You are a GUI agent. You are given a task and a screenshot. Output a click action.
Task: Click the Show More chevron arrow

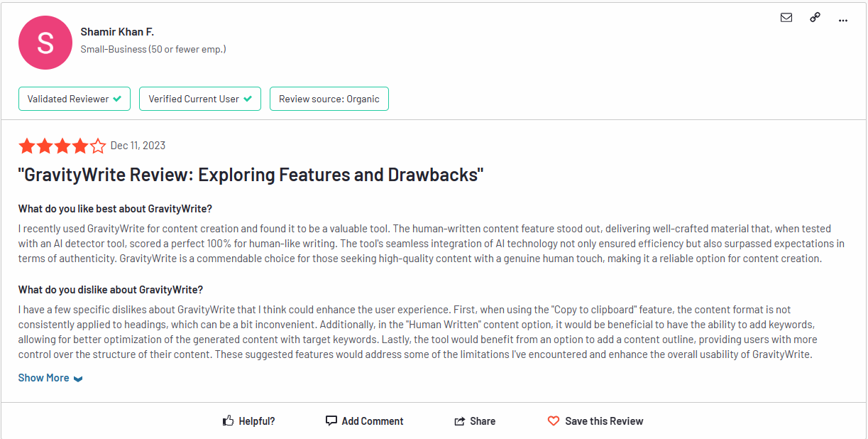tap(78, 379)
